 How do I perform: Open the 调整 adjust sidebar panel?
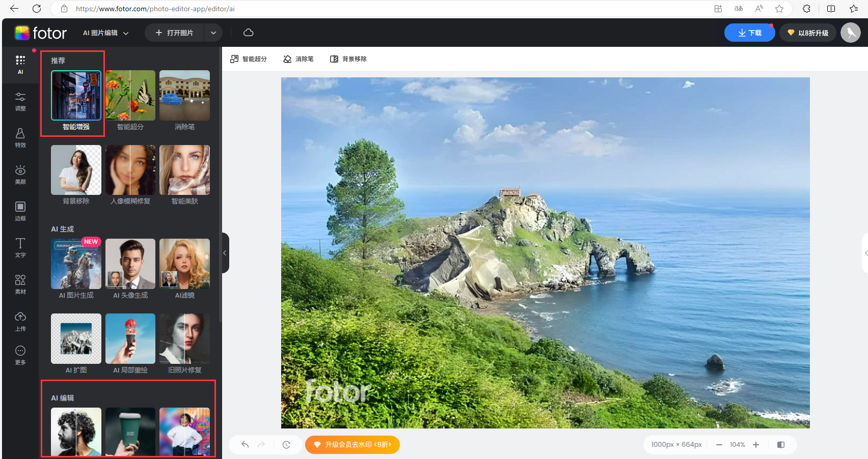[x=20, y=101]
